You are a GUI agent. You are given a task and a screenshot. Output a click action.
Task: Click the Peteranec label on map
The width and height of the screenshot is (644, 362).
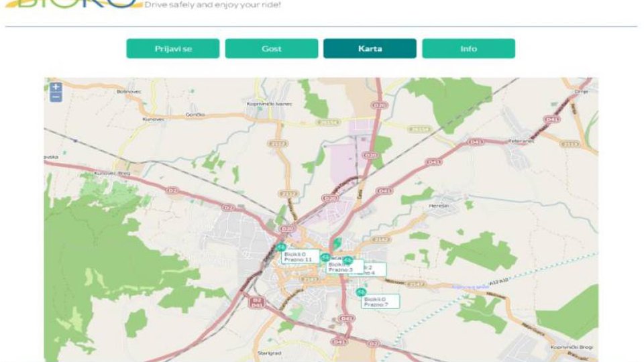click(x=522, y=141)
